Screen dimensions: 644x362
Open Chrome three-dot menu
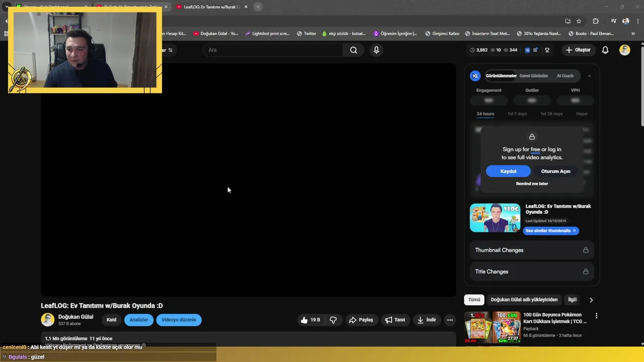click(637, 21)
